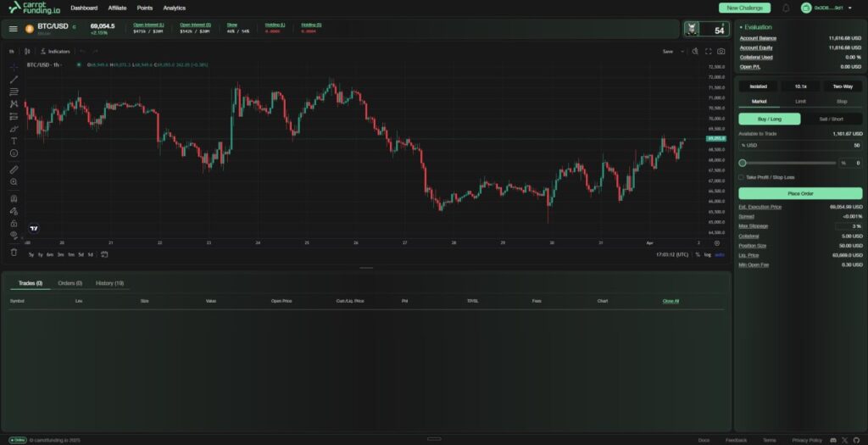Remove drawings with the trash icon
The height and width of the screenshot is (445, 868).
coord(14,252)
